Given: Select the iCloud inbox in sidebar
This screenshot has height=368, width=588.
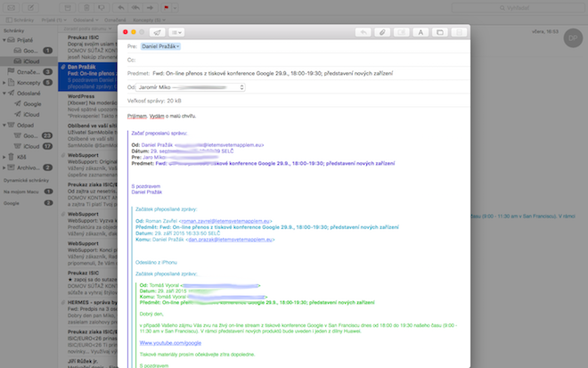Looking at the screenshot, I should pyautogui.click(x=29, y=61).
